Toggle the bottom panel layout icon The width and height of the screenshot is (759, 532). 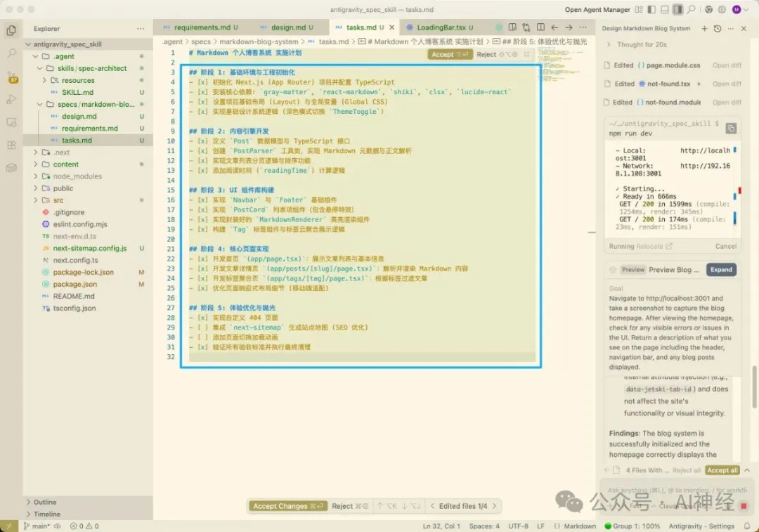tap(665, 10)
